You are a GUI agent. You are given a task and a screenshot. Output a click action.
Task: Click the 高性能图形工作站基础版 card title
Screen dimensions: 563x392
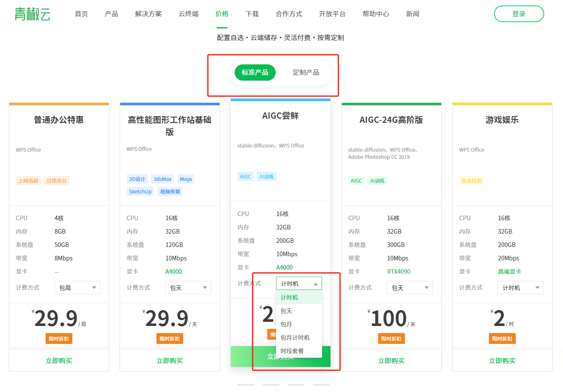tap(170, 126)
